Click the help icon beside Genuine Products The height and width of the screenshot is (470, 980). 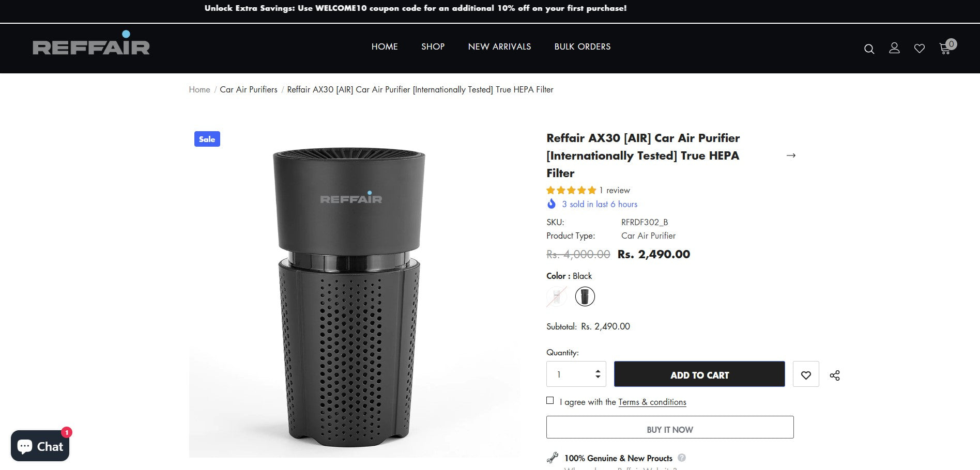[x=682, y=458]
